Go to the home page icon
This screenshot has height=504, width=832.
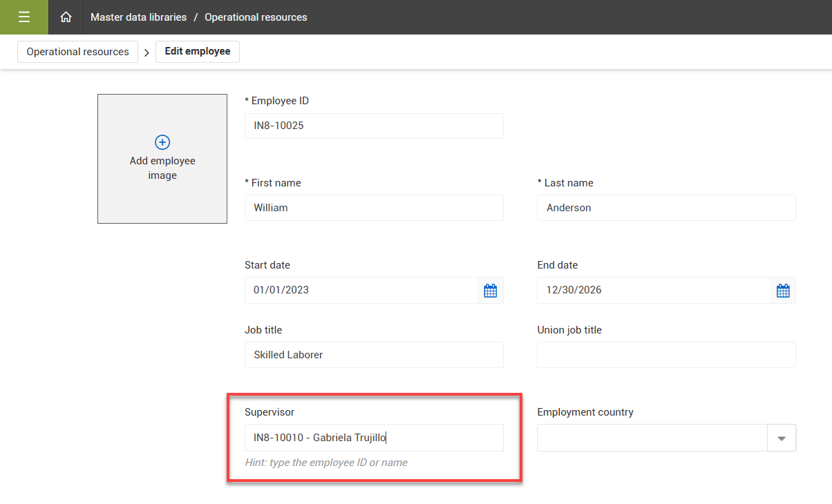[x=66, y=17]
